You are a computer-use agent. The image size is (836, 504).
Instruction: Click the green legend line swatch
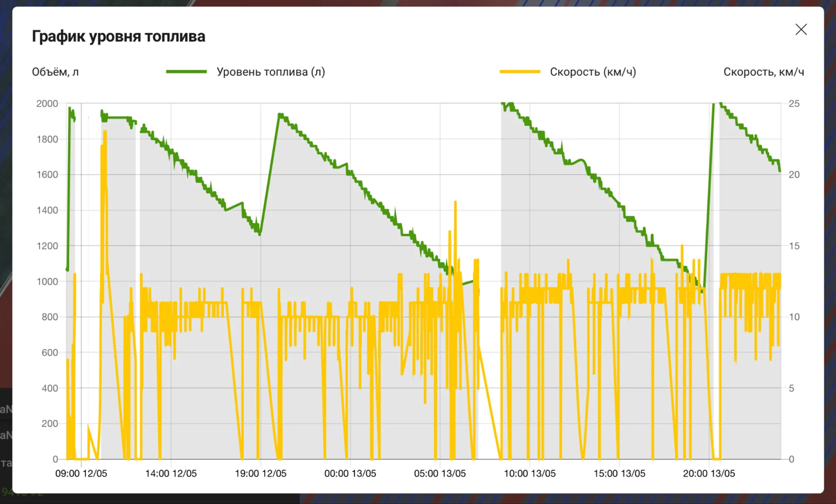coord(186,72)
